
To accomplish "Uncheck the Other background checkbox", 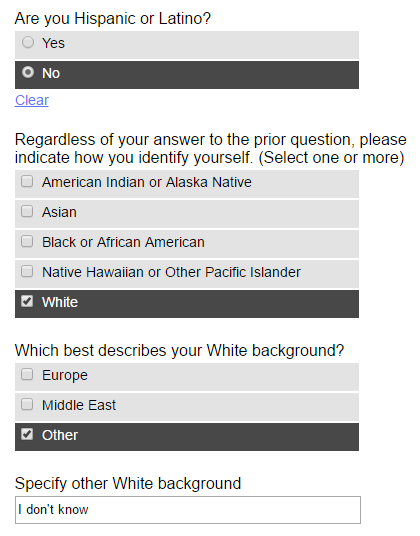I will tap(27, 434).
